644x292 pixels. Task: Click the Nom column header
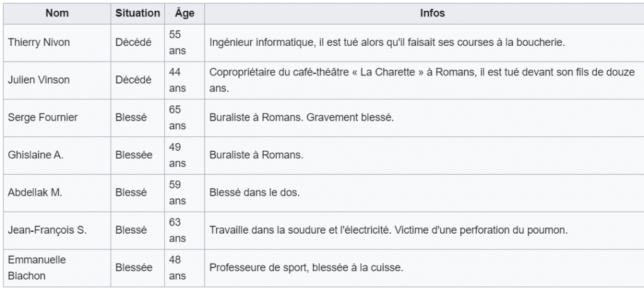[57, 14]
